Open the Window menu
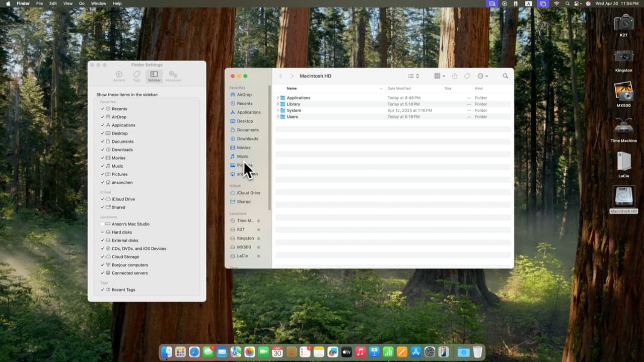 click(98, 4)
